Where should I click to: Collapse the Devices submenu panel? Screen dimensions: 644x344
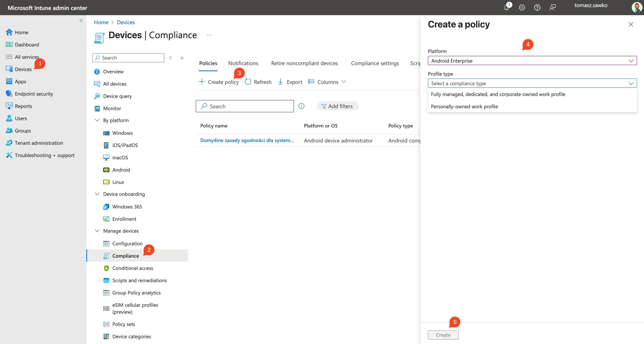[182, 58]
